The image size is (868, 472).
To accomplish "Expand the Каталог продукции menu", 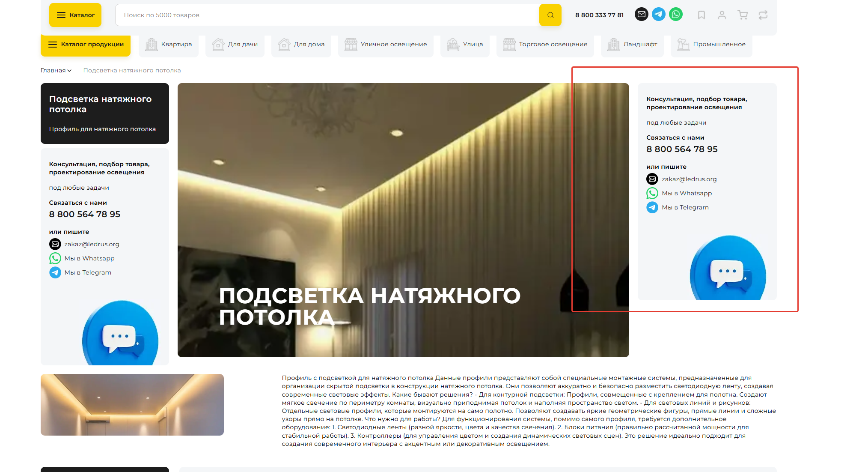I will pos(86,45).
